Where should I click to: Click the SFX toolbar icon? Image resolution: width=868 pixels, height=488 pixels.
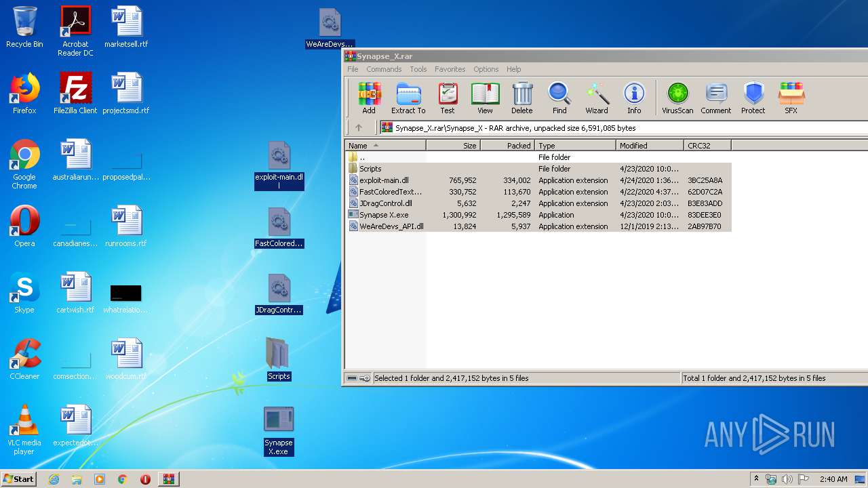791,98
